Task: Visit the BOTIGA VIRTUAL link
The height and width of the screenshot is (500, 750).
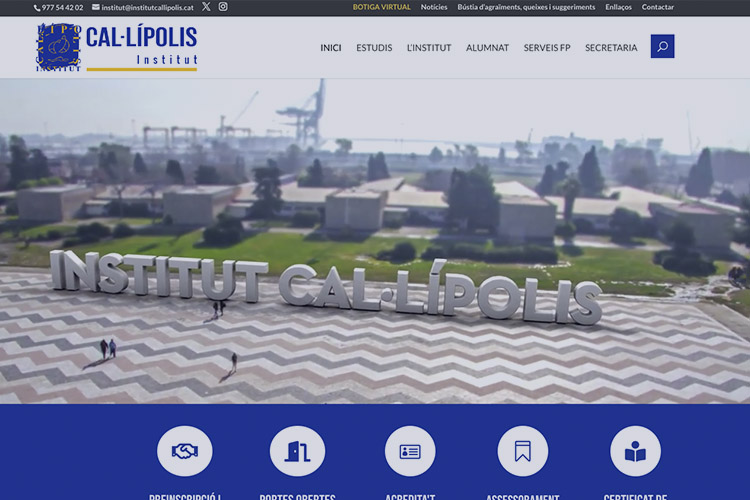Action: 382,7
